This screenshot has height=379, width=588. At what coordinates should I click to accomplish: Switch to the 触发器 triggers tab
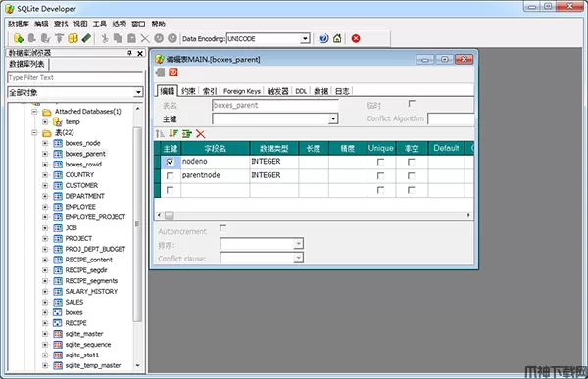(278, 91)
